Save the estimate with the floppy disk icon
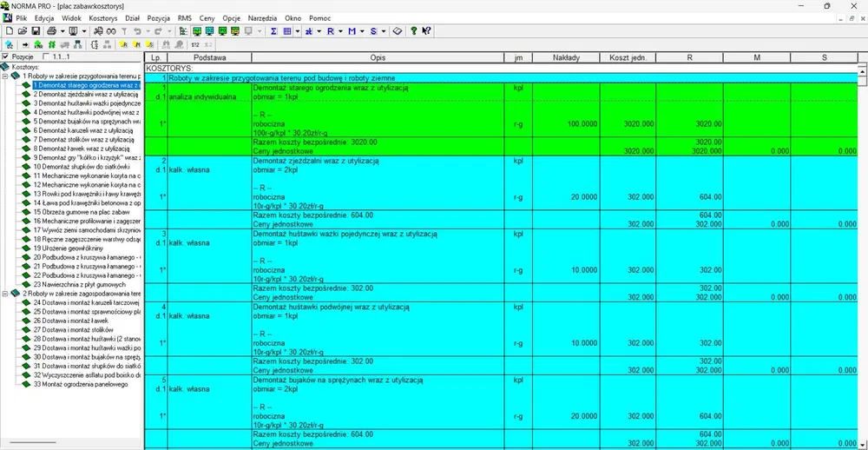The height and width of the screenshot is (450, 868). [36, 31]
